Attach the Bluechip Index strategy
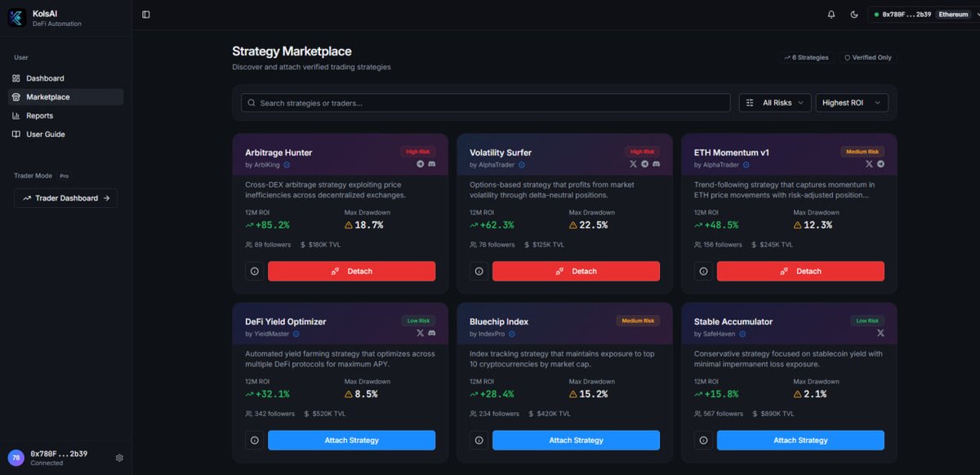980x475 pixels. click(576, 440)
